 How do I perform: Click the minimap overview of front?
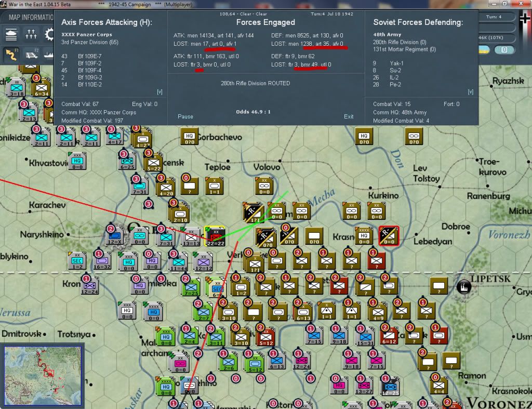tap(43, 376)
